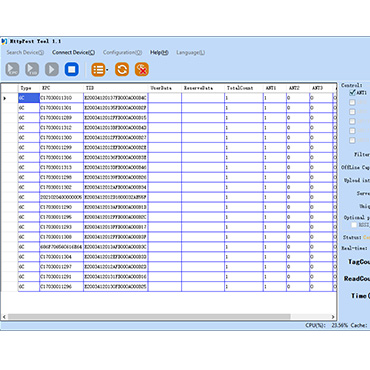Toggle the RSSI optional parameter checkbox
This screenshot has height=370, width=370.
(x=354, y=225)
